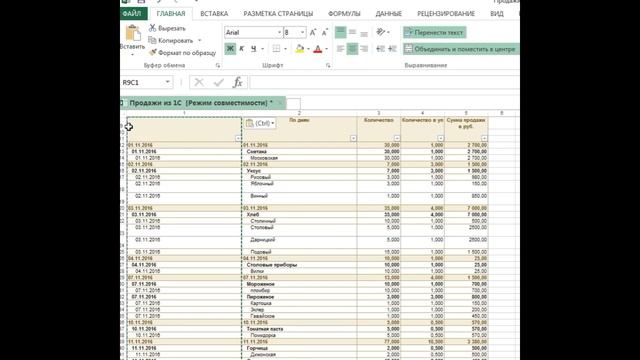
Task: Open the fill color dropdown arrow
Action: pyautogui.click(x=309, y=49)
